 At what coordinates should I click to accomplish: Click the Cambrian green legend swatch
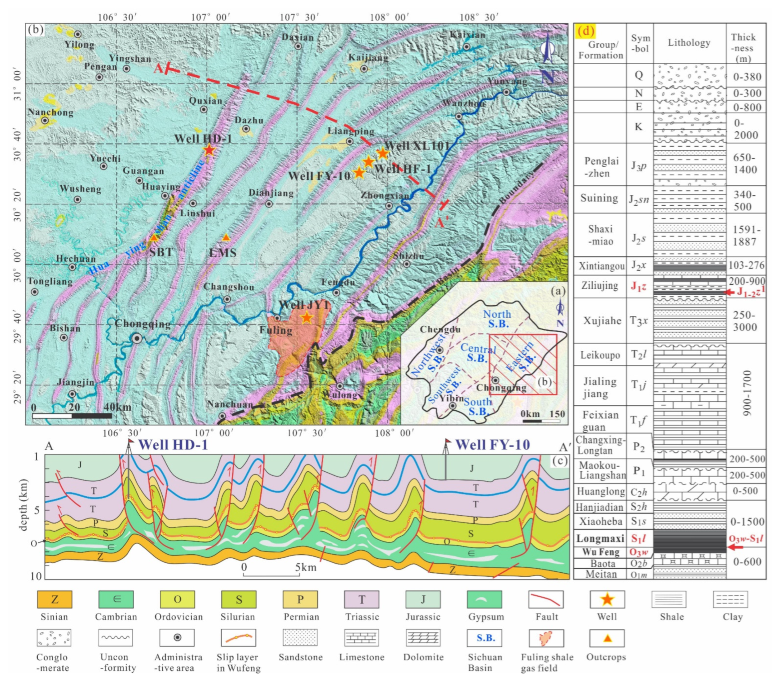click(116, 599)
